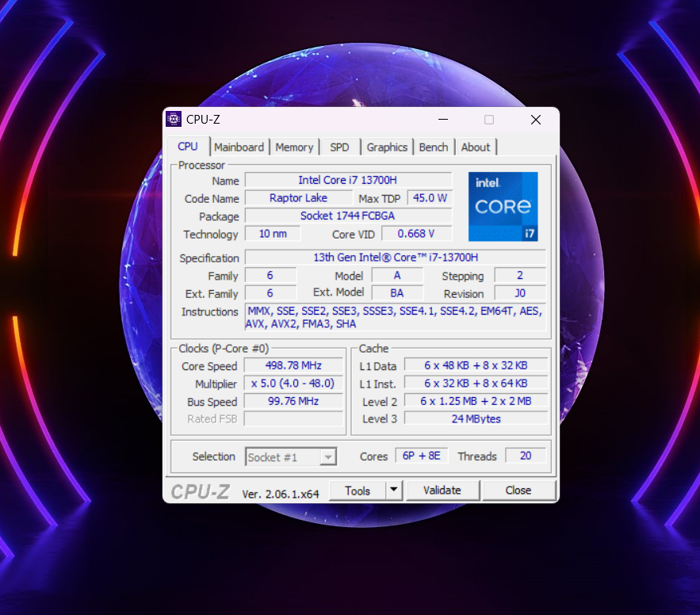Click the Code Name value Raptor Lake
The width and height of the screenshot is (700, 615).
(x=299, y=197)
